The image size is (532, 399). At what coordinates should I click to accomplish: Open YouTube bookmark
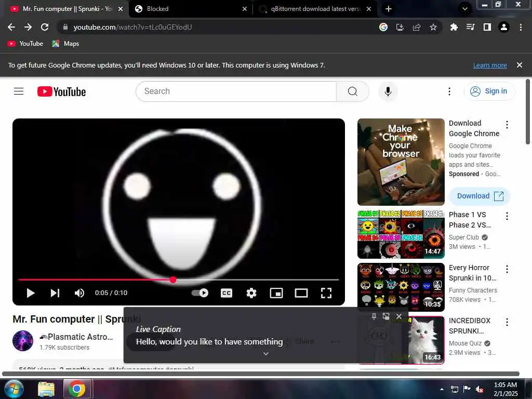pyautogui.click(x=25, y=44)
